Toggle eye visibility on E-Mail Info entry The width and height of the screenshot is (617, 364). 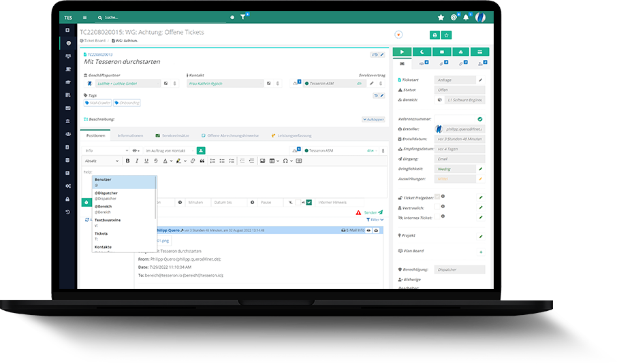pyautogui.click(x=368, y=231)
